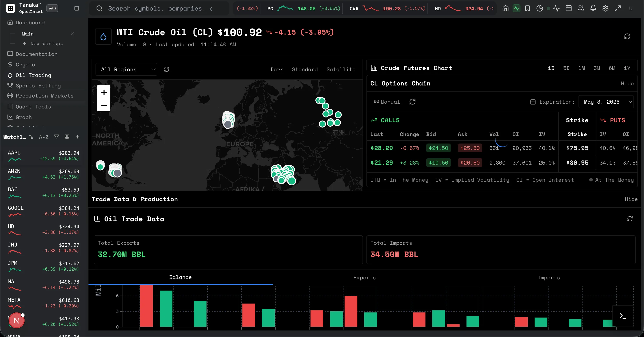Open Crypto section

coord(21,64)
